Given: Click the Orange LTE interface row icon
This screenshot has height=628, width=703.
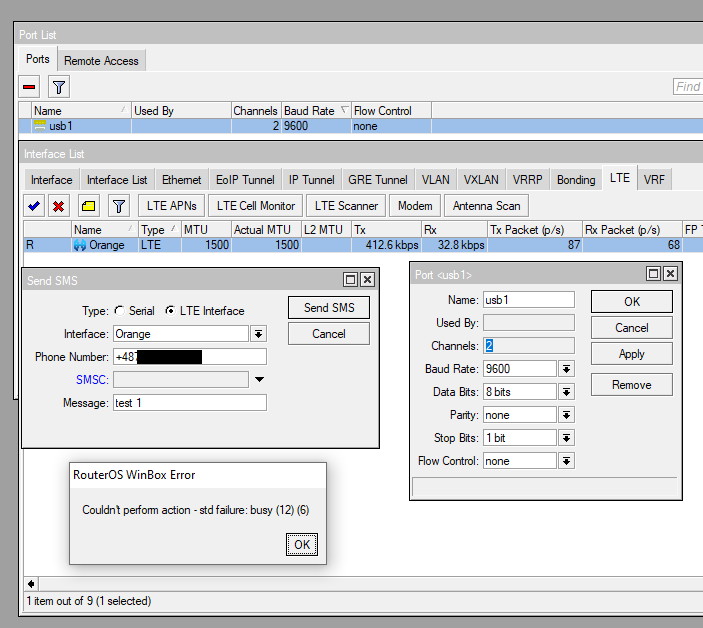Looking at the screenshot, I should 80,245.
